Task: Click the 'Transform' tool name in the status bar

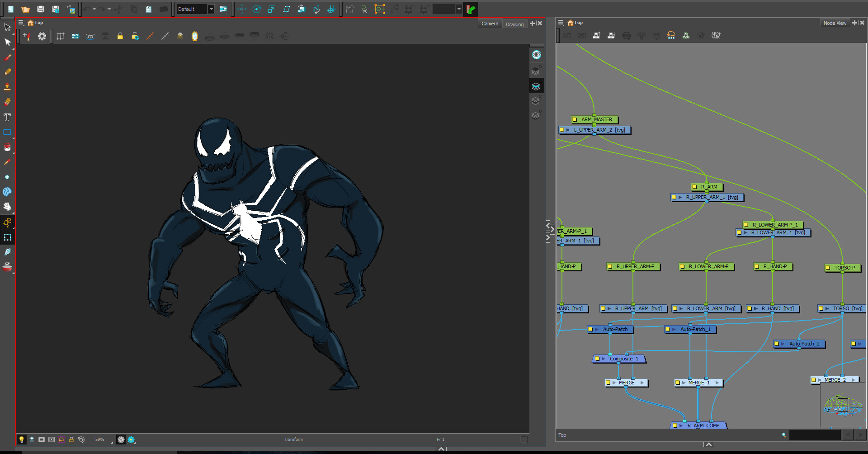Action: 293,440
